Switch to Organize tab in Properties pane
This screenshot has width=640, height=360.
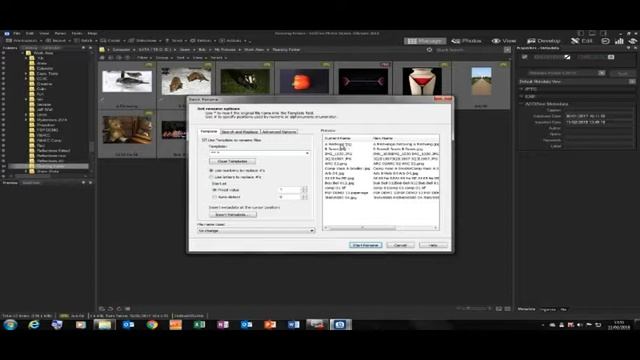[548, 309]
